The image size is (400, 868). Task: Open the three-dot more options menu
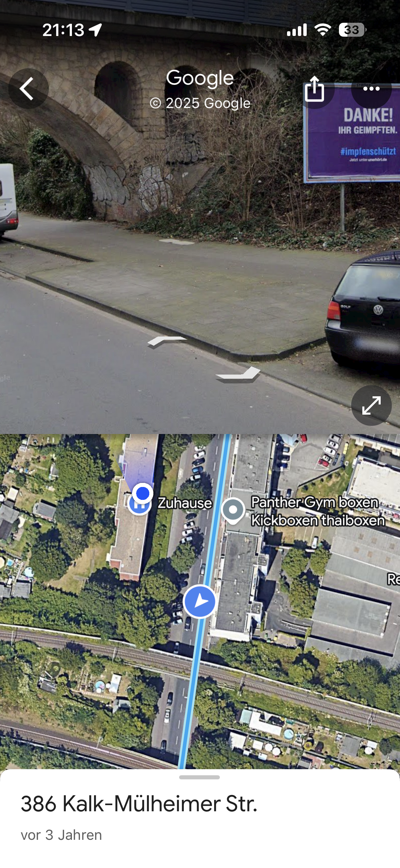pyautogui.click(x=372, y=89)
